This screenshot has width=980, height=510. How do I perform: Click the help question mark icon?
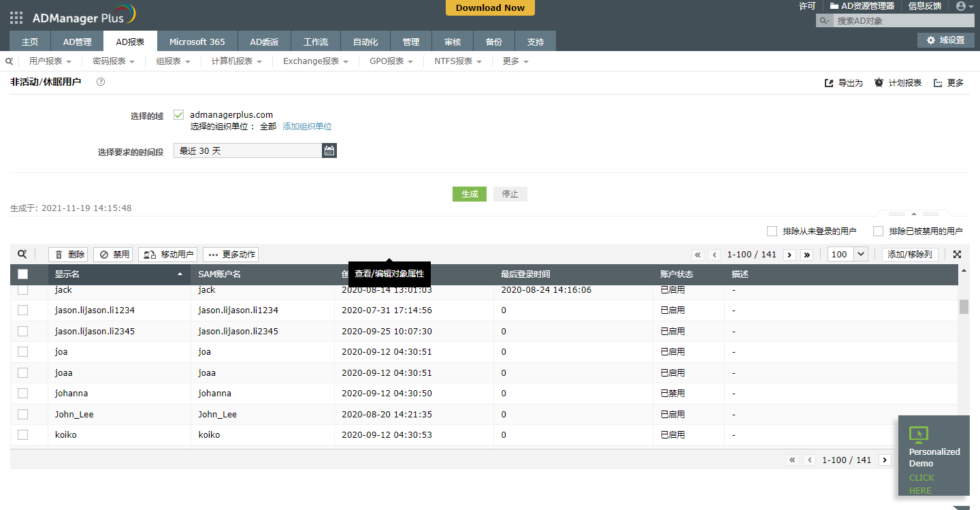(x=101, y=82)
